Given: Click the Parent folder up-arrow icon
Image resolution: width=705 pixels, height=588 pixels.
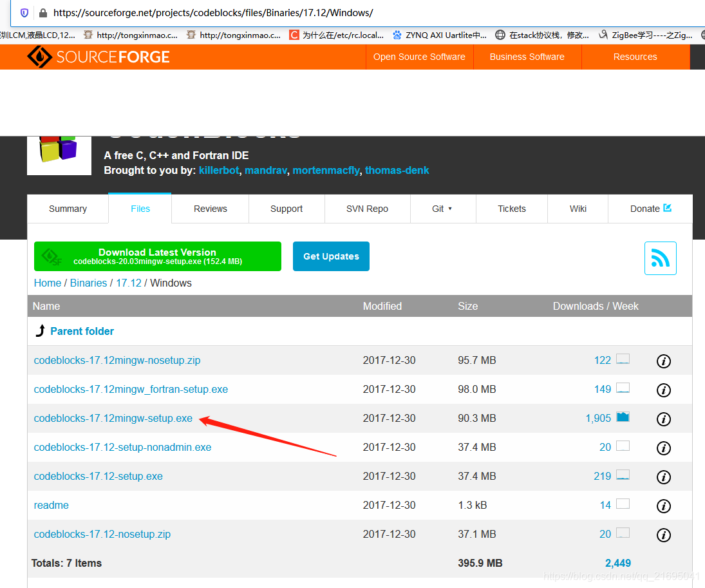Looking at the screenshot, I should pos(41,330).
